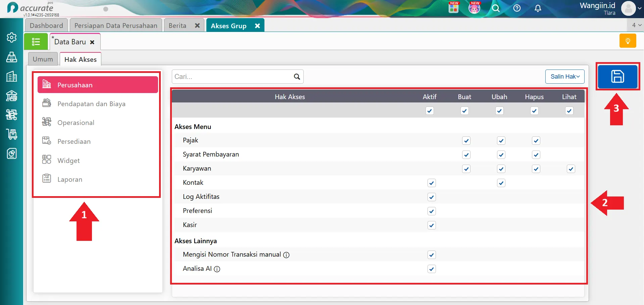
Task: Toggle the header Hapus select-all checkbox
Action: [x=534, y=111]
